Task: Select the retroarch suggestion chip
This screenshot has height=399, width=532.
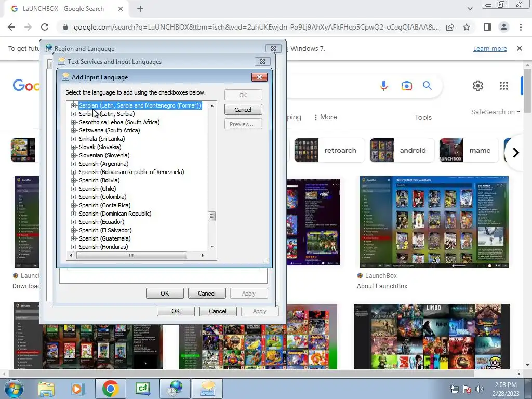Action: 329,150
